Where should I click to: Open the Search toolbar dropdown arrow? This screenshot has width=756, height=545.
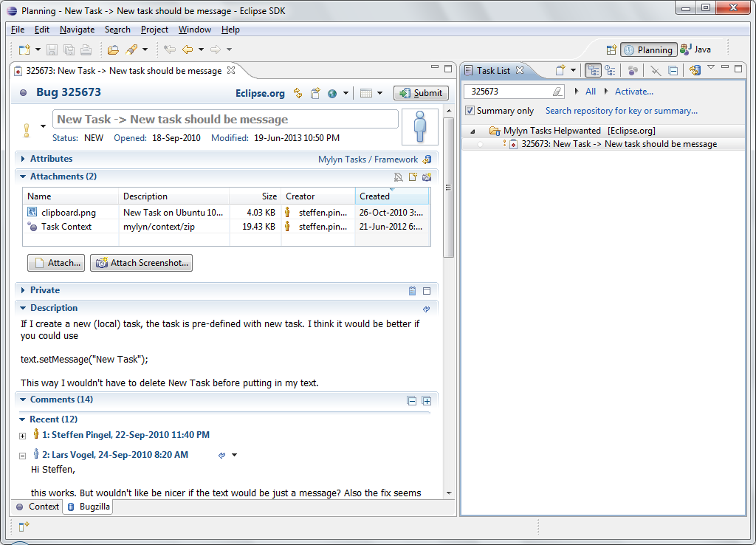tap(145, 49)
